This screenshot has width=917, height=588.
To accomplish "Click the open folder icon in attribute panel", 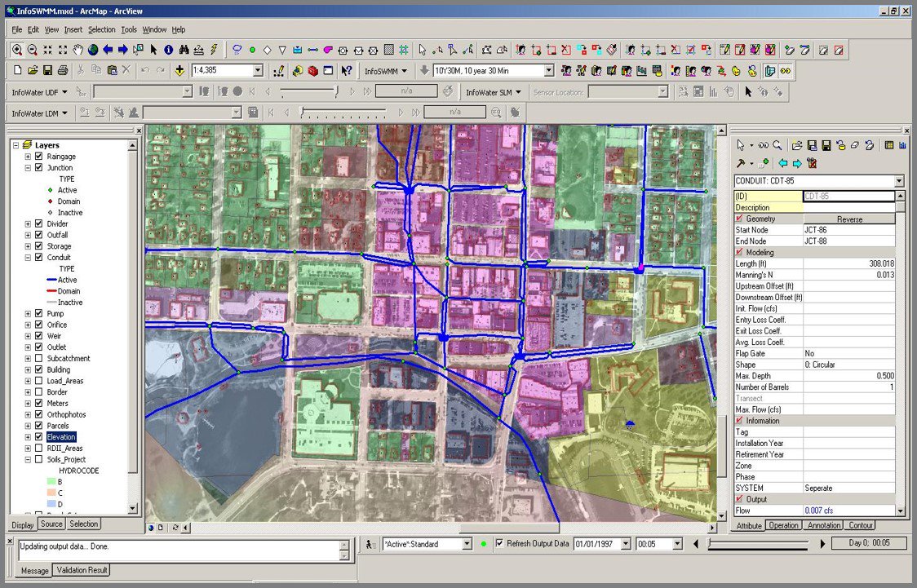I will (x=797, y=145).
